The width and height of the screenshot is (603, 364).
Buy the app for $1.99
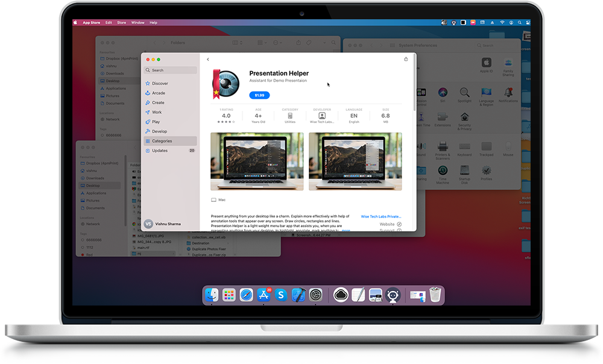tap(259, 95)
